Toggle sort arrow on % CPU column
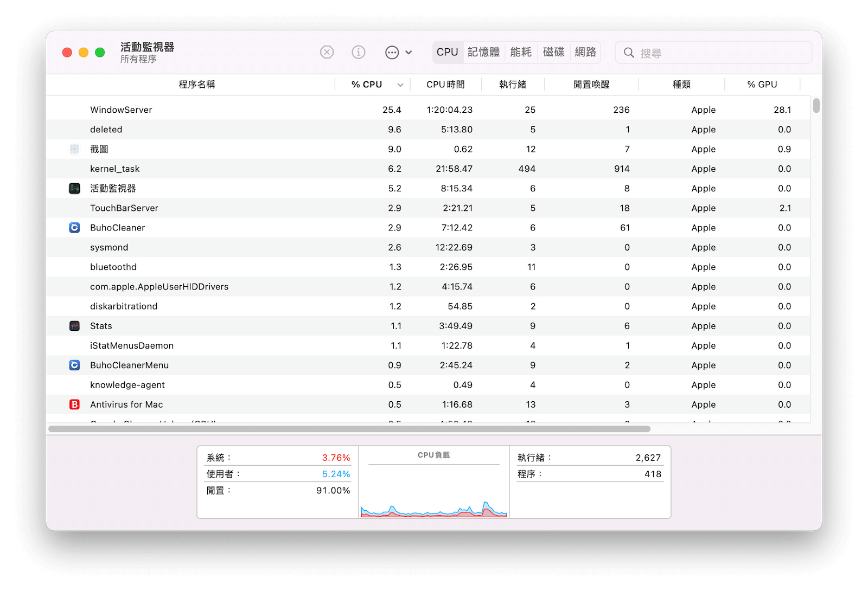The image size is (868, 591). pyautogui.click(x=400, y=85)
